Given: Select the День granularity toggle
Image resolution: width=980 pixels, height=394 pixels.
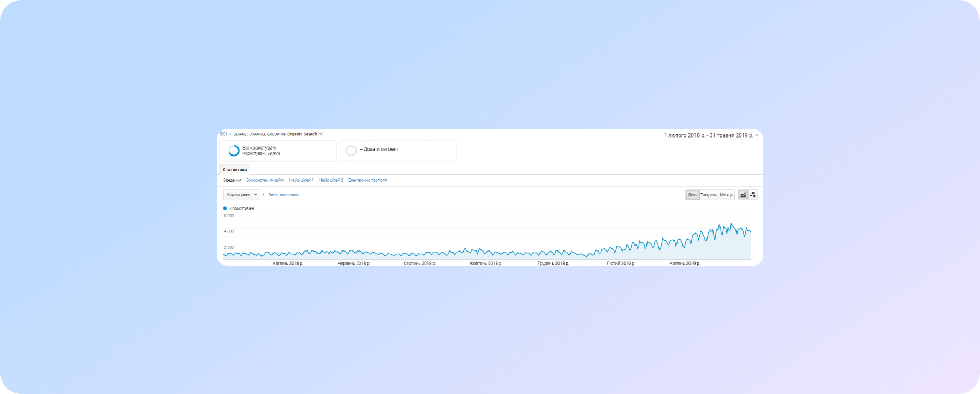Looking at the screenshot, I should (x=692, y=195).
